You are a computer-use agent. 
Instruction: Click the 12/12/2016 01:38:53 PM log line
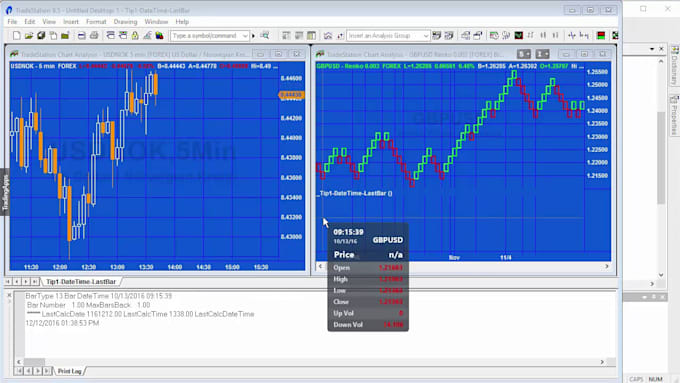point(62,323)
